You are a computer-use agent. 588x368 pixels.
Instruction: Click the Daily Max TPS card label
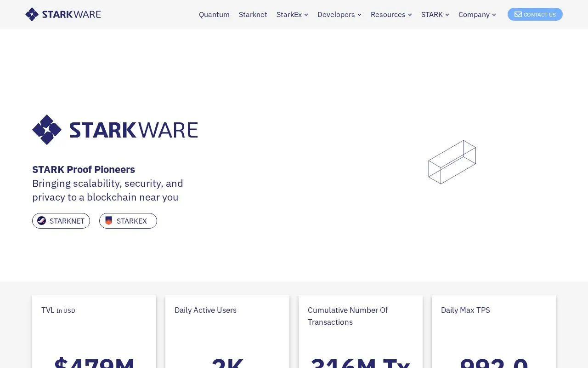465,310
